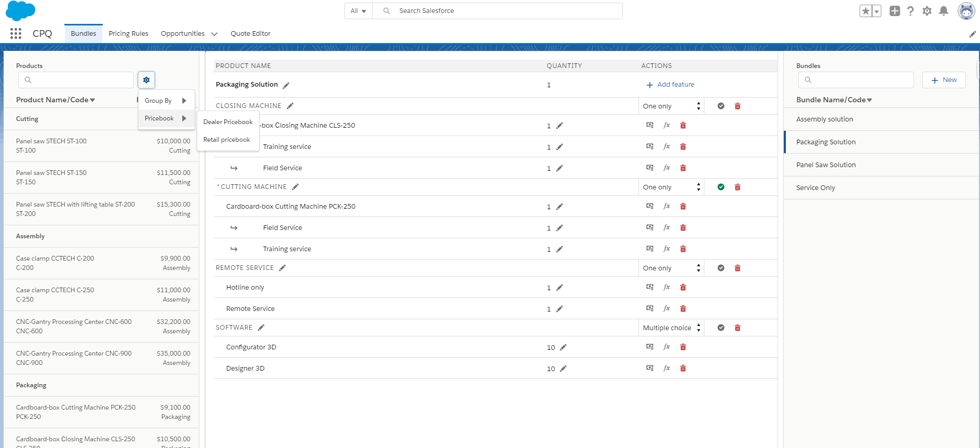Sort by Bundle Name/Code dropdown
Image resolution: width=980 pixels, height=448 pixels.
coord(834,100)
